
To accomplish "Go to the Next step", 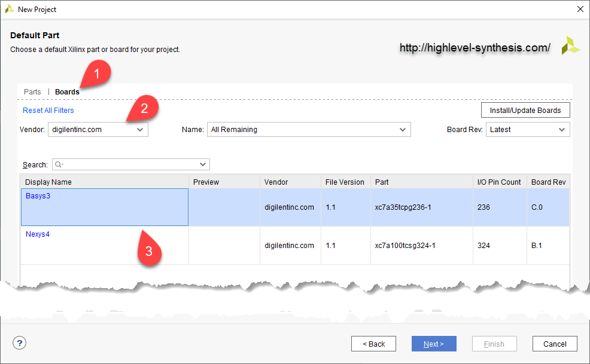I will (x=434, y=344).
